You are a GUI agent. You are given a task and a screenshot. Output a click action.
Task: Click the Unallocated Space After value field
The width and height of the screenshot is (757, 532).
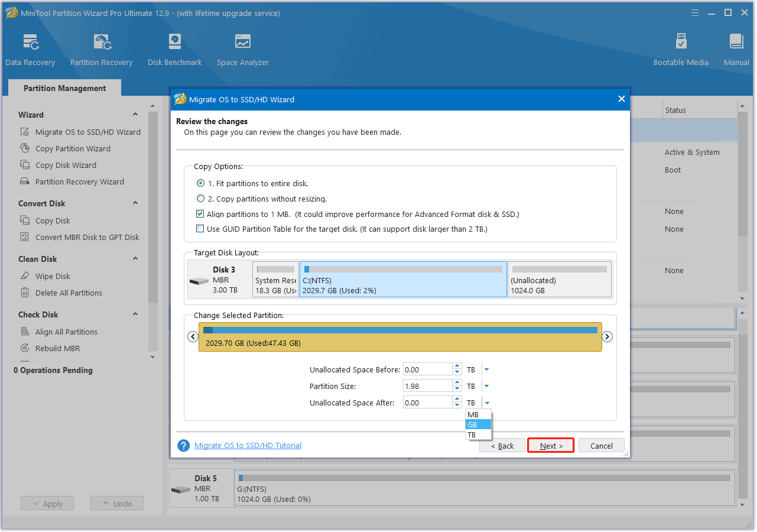tap(427, 403)
